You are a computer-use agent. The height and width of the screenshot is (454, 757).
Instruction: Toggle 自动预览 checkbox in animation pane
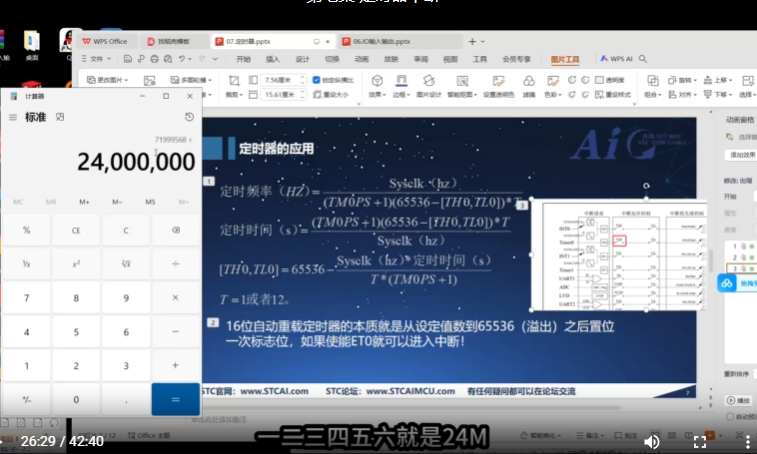click(x=730, y=416)
